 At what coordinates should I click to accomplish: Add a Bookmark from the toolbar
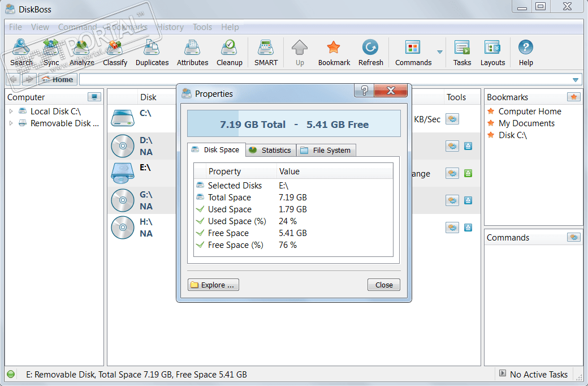pos(334,53)
